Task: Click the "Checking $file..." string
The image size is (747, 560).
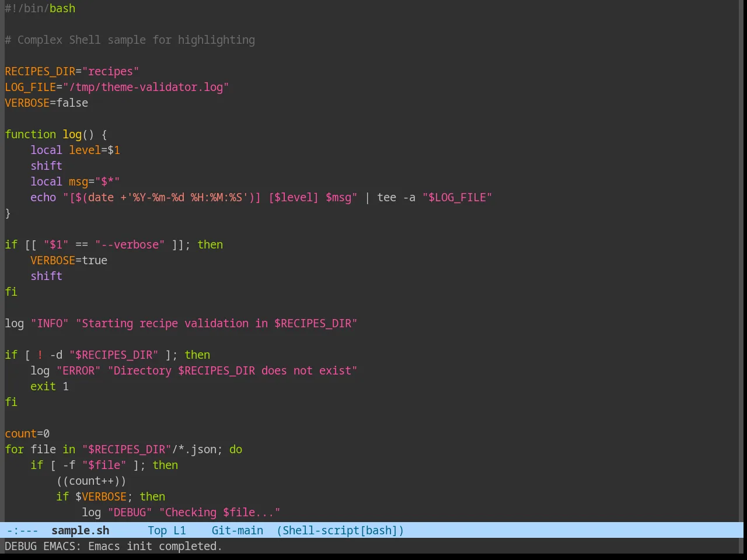Action: [x=220, y=512]
